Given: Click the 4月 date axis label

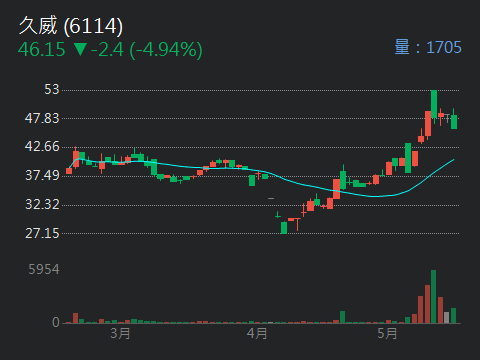Looking at the screenshot, I should [x=257, y=333].
